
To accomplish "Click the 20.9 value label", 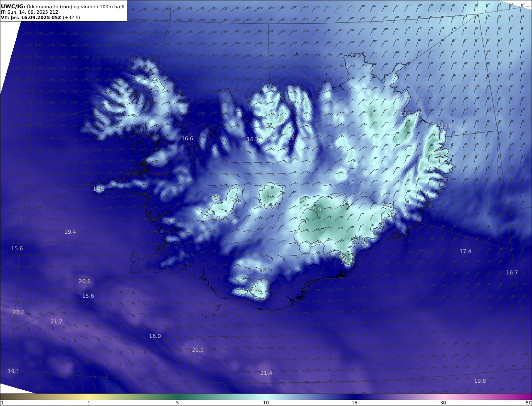I will pyautogui.click(x=198, y=350).
